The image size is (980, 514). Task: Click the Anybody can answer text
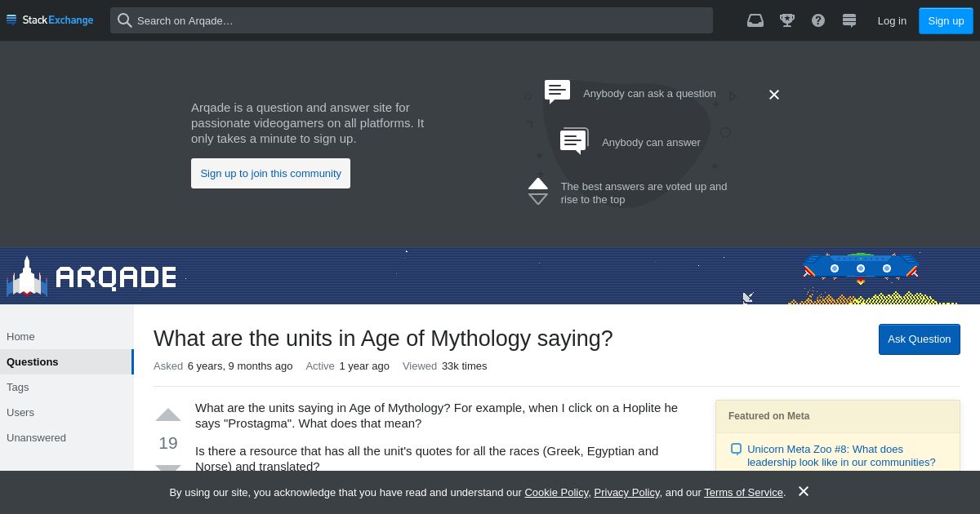pyautogui.click(x=651, y=142)
